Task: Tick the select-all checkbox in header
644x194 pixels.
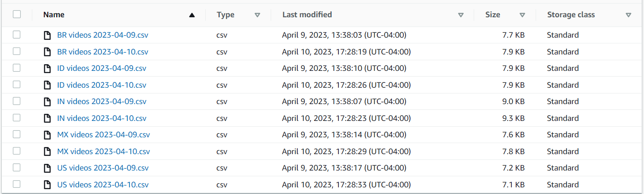Action: point(17,15)
